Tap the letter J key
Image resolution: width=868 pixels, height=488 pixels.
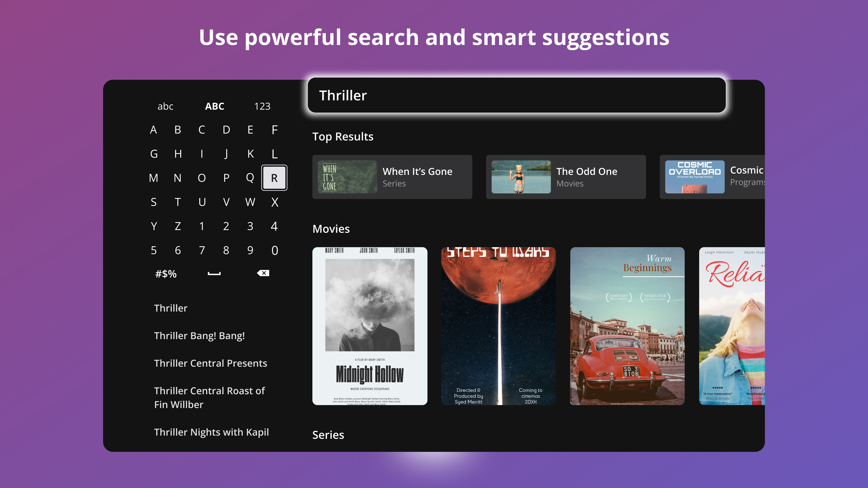[x=226, y=154]
